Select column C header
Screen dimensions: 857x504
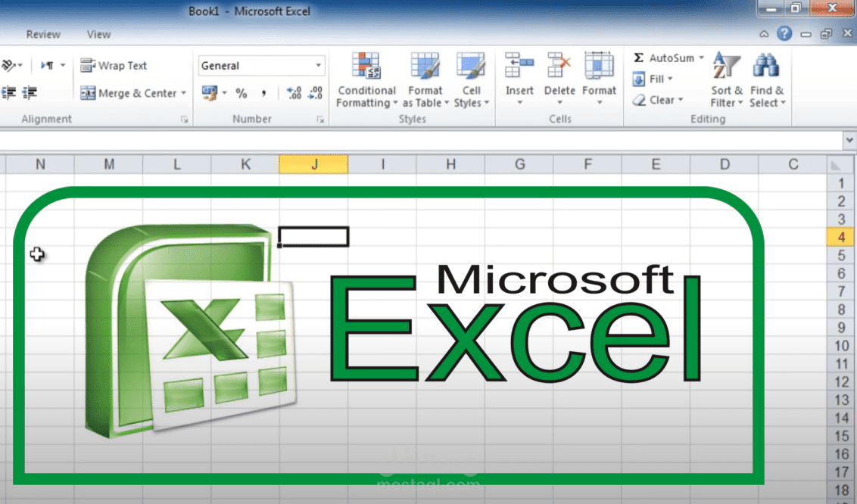(x=793, y=164)
